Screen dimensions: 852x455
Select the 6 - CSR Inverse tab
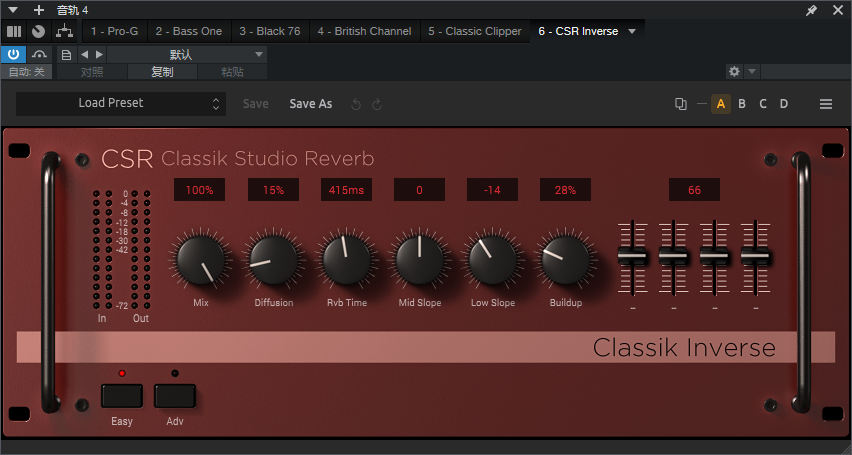coord(578,32)
